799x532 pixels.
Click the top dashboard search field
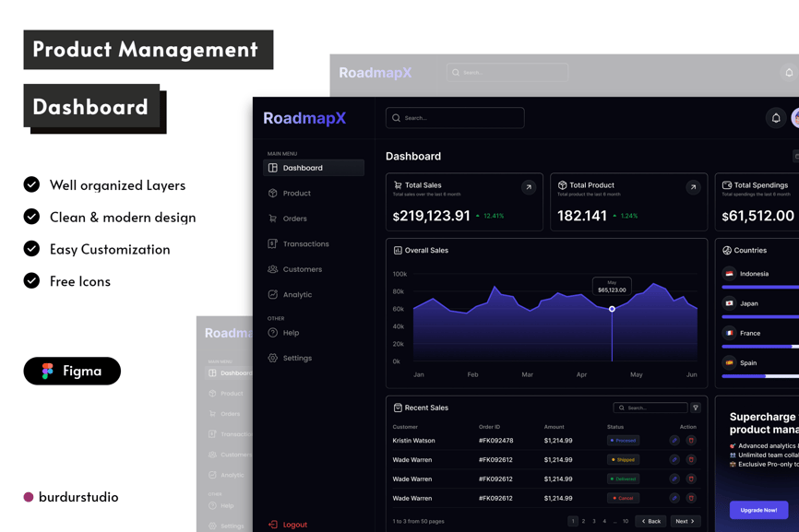455,118
